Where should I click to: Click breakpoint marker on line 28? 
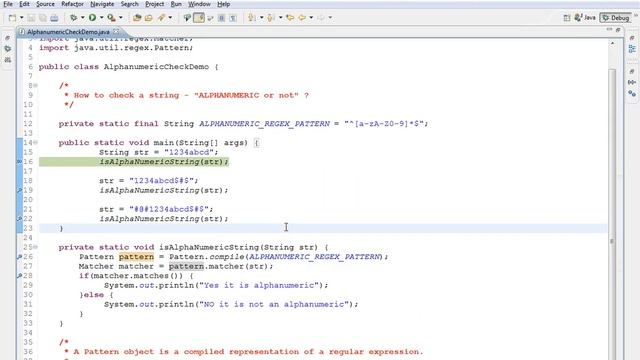(x=19, y=276)
